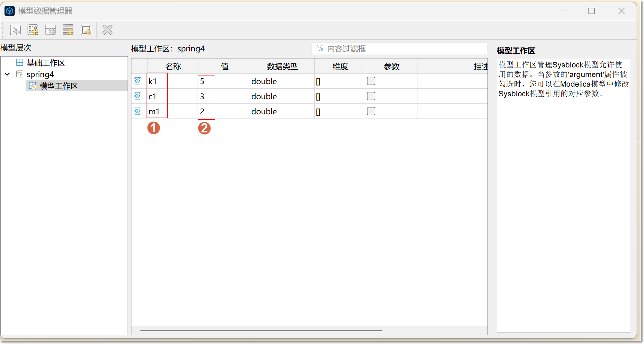Click the [] dimension cell for c1
Image resolution: width=644 pixels, height=344 pixels.
[x=340, y=96]
